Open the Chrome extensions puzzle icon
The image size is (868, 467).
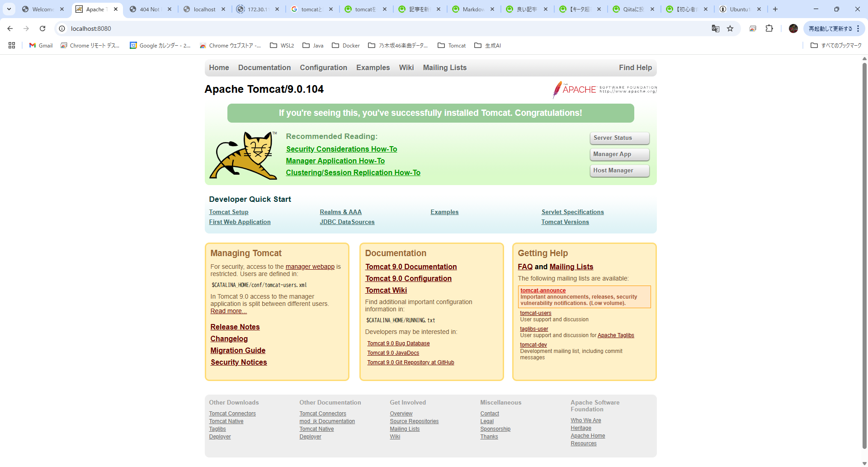click(x=769, y=29)
